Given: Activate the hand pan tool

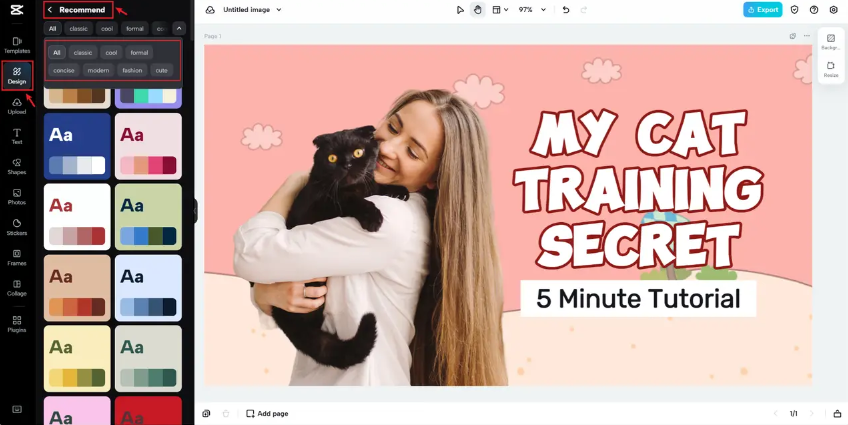Looking at the screenshot, I should [x=478, y=10].
